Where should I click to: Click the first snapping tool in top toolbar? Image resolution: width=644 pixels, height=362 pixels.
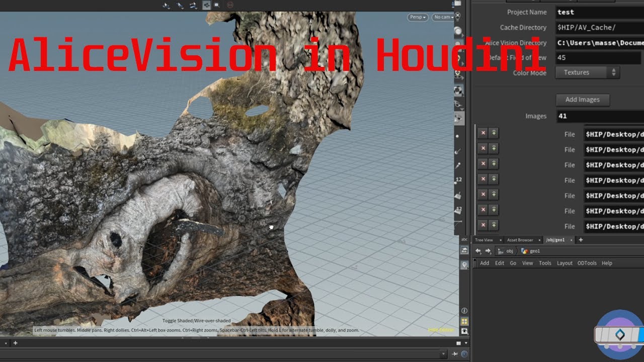tap(167, 5)
